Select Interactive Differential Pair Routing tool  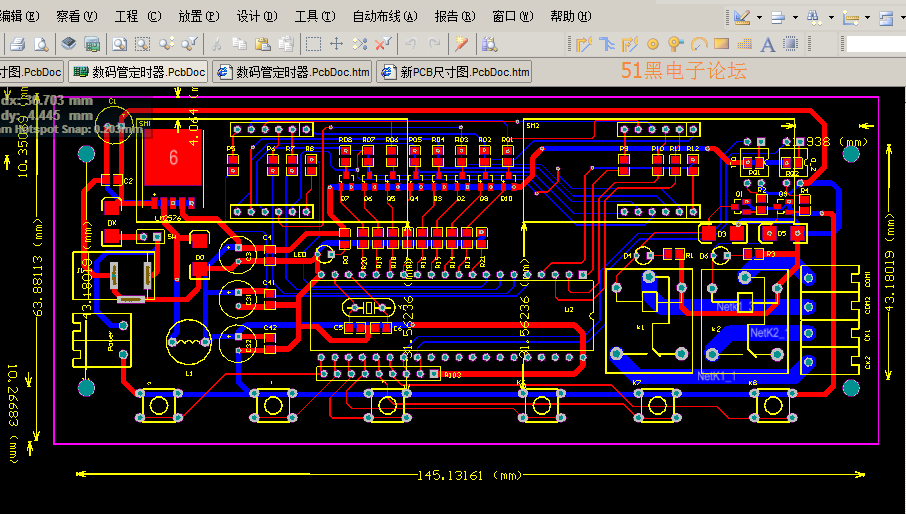pos(607,44)
